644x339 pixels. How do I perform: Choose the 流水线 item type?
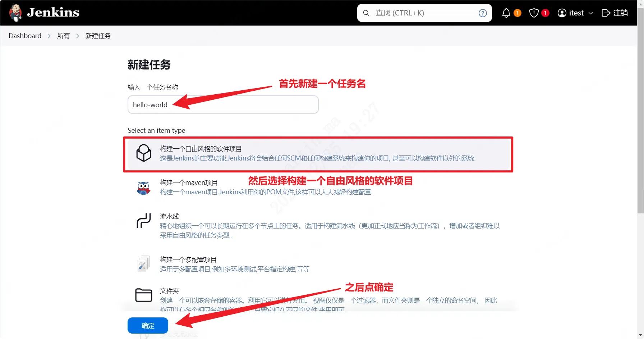318,226
